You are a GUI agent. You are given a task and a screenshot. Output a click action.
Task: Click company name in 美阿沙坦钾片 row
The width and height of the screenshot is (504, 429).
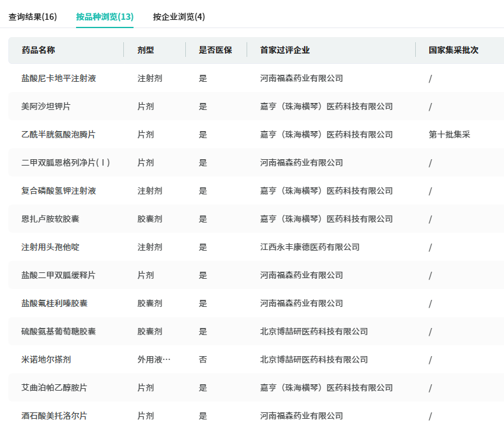pyautogui.click(x=326, y=107)
